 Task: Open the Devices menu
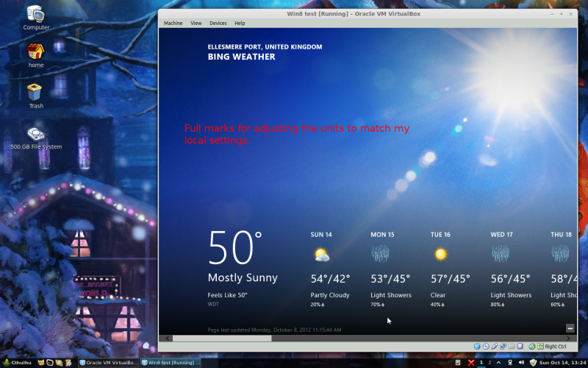click(x=218, y=23)
